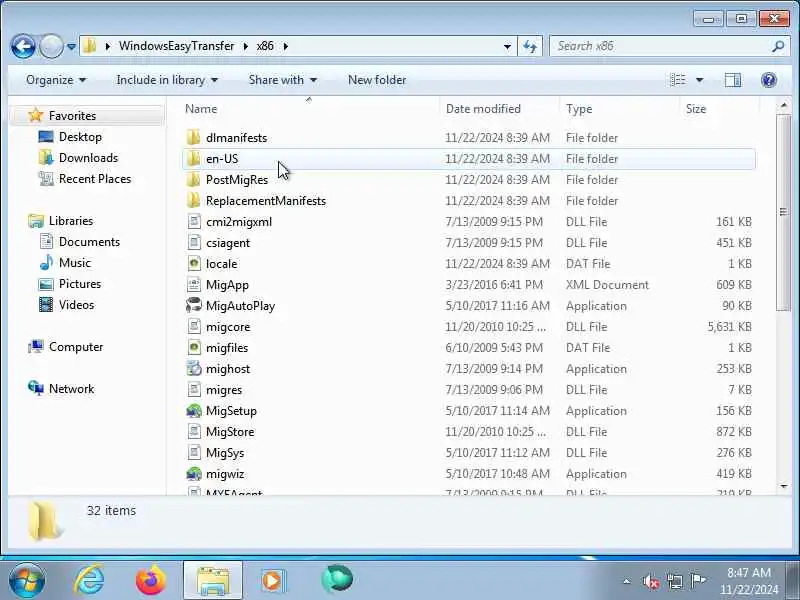This screenshot has width=800, height=600.
Task: Click the Forward navigation arrow button
Action: (51, 47)
